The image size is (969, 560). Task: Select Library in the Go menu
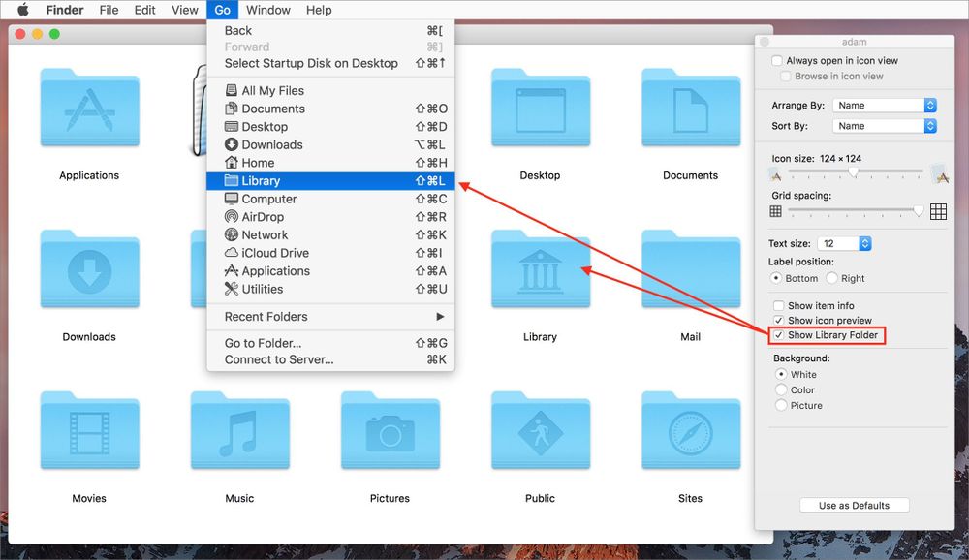(330, 180)
